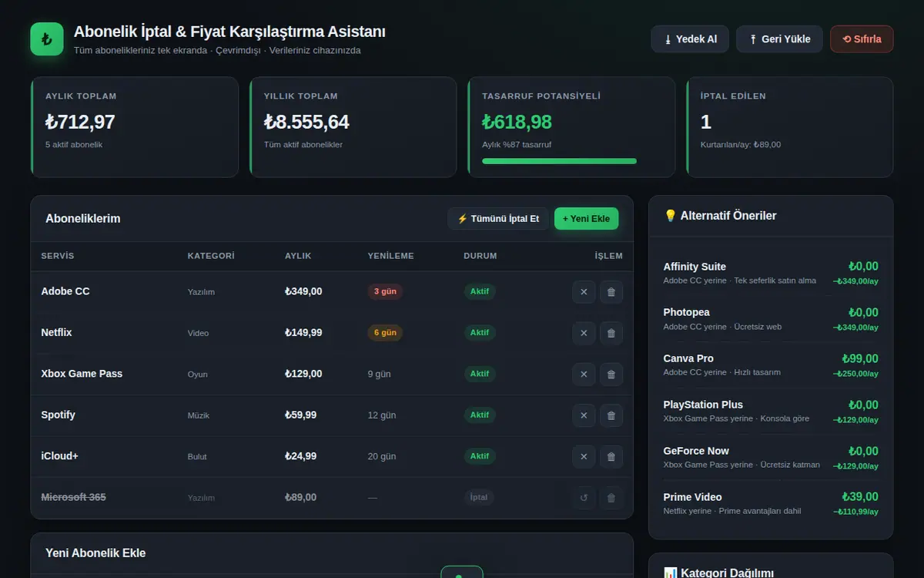
Task: Click the red Sıfırla reset button
Action: (862, 39)
